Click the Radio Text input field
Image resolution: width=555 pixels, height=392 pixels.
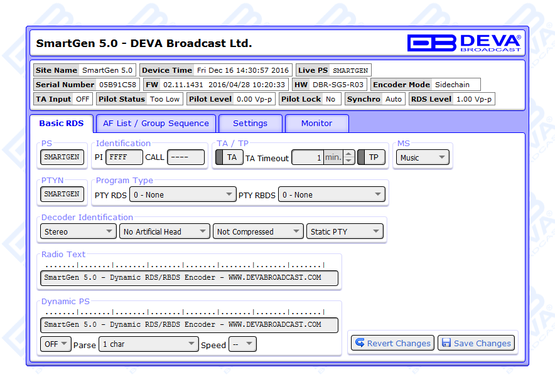point(189,277)
